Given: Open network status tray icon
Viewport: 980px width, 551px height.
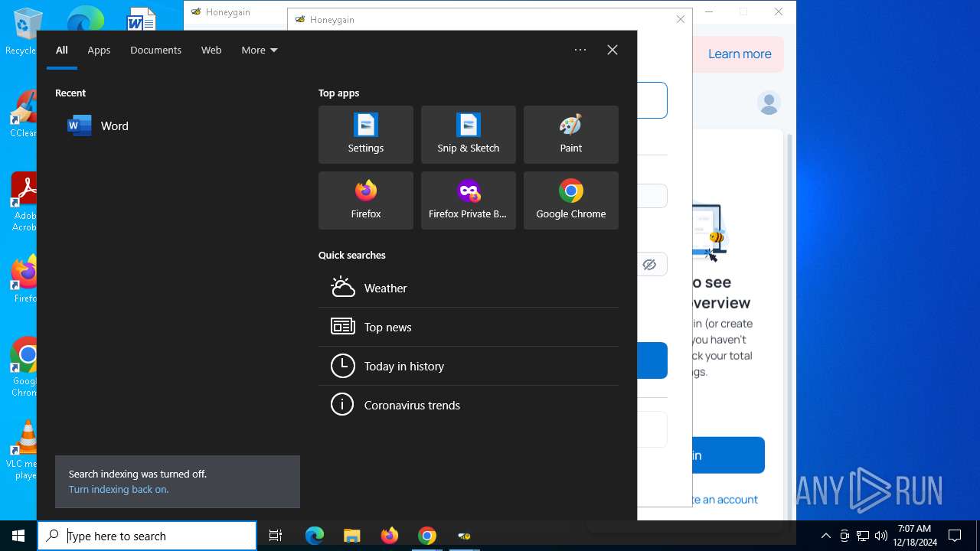Looking at the screenshot, I should [x=863, y=536].
